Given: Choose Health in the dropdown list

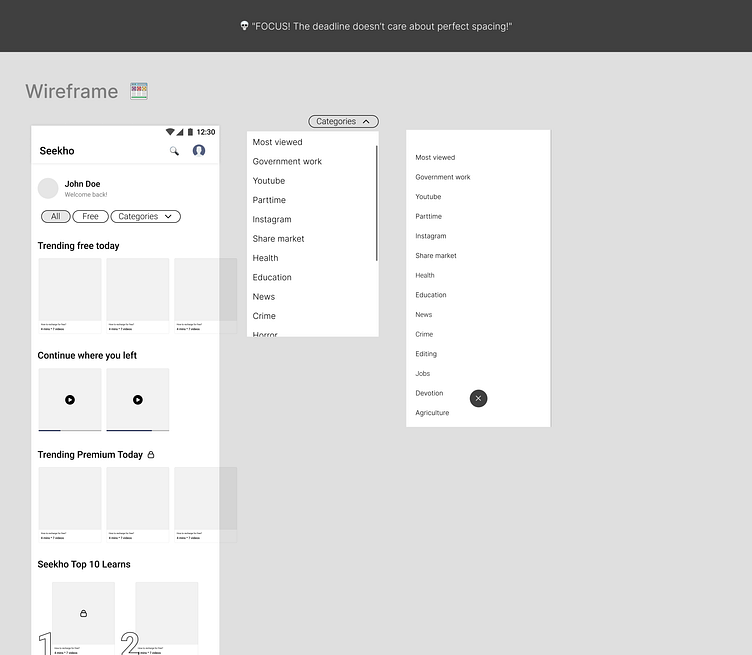Looking at the screenshot, I should tap(265, 258).
